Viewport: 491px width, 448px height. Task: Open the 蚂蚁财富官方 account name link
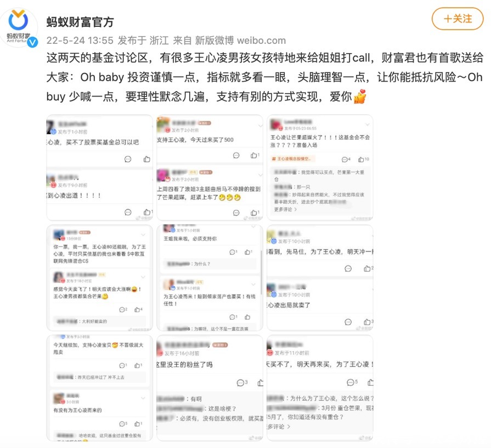(x=80, y=22)
